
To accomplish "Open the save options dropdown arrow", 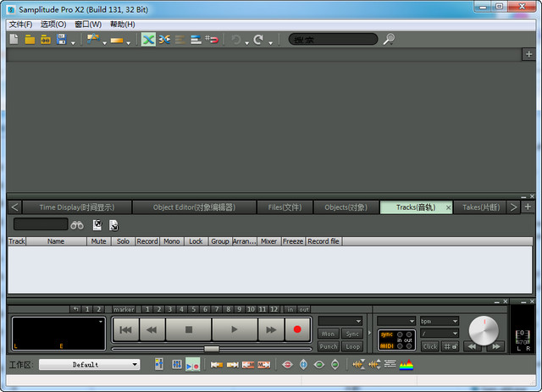I will (73, 43).
